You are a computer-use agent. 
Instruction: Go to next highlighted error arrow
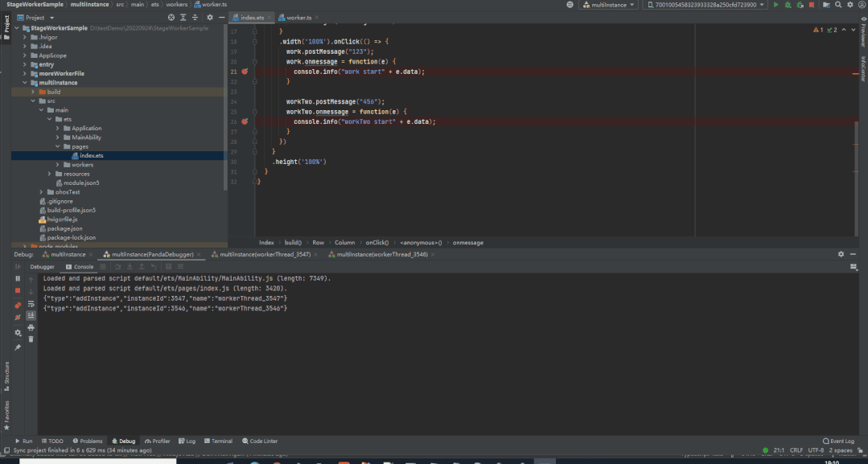pos(853,30)
